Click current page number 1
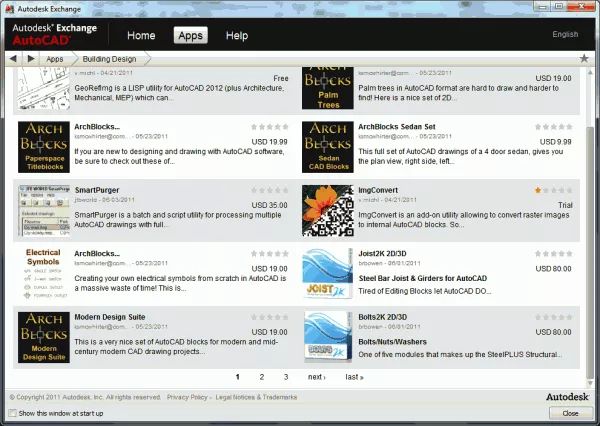Viewport: 600px width, 426px height. pyautogui.click(x=238, y=377)
